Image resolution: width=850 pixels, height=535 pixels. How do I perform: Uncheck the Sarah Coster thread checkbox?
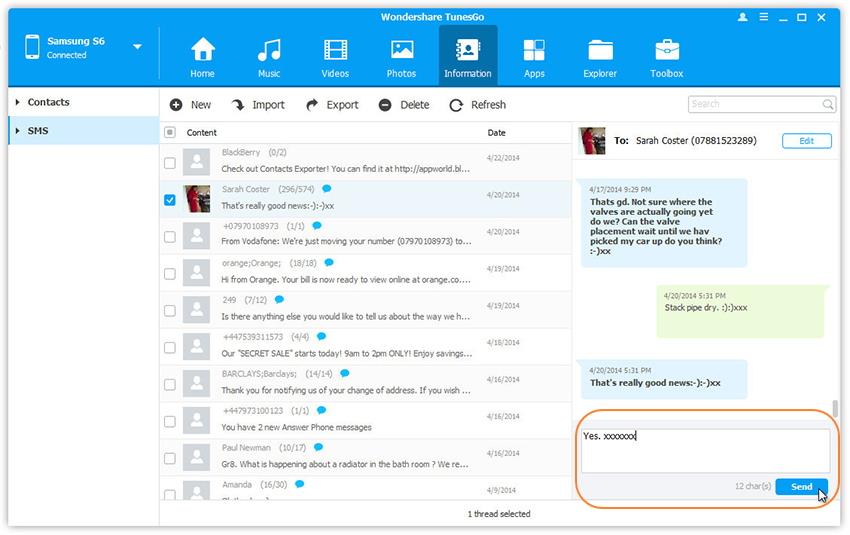point(170,200)
